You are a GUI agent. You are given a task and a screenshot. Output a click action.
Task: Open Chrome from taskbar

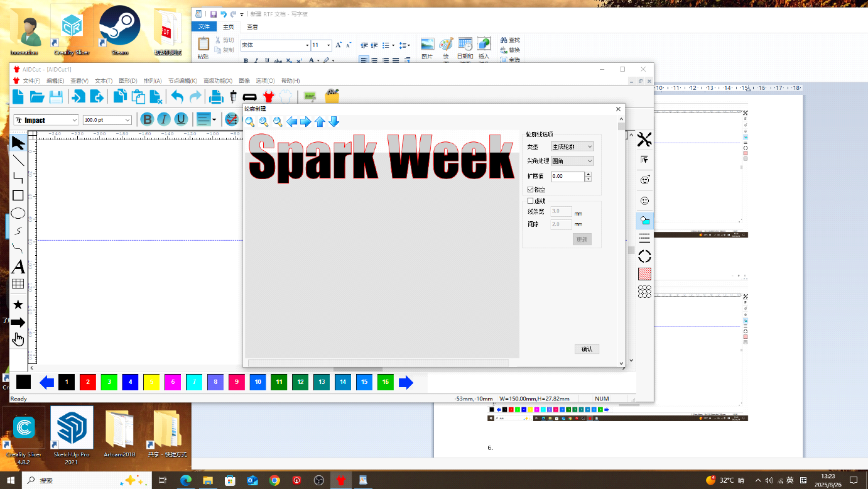[274, 480]
